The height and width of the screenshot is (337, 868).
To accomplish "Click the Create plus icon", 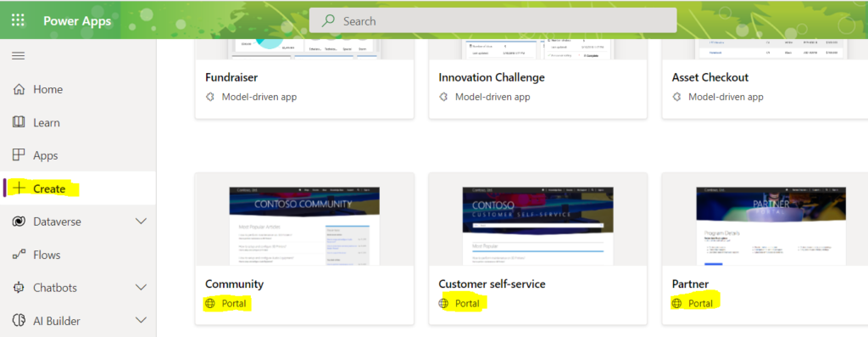I will click(19, 188).
